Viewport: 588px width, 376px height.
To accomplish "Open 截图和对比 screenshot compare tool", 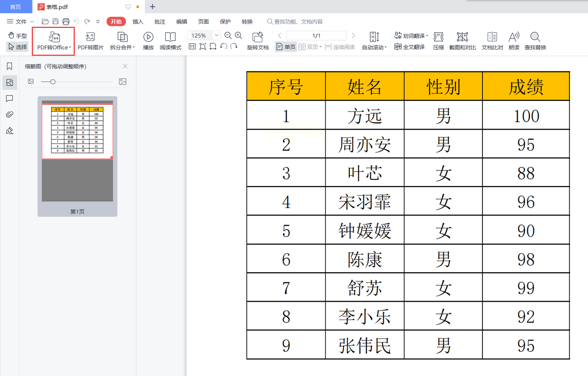I will tap(463, 41).
